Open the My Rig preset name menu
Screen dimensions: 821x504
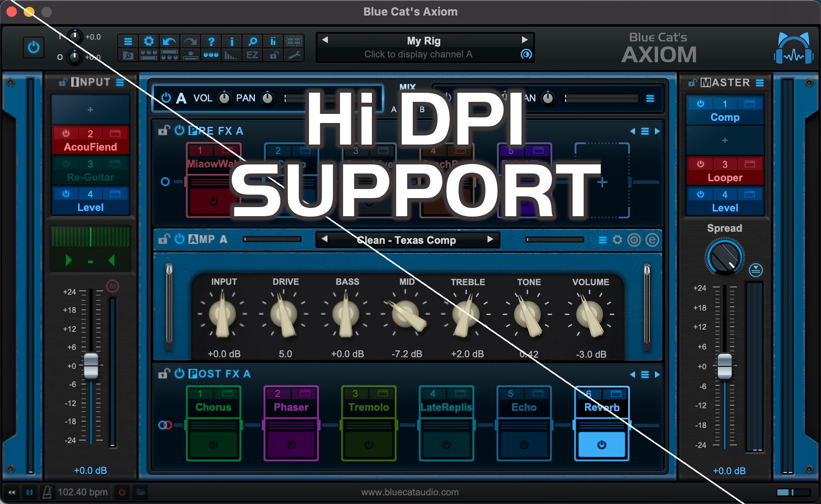[x=424, y=41]
